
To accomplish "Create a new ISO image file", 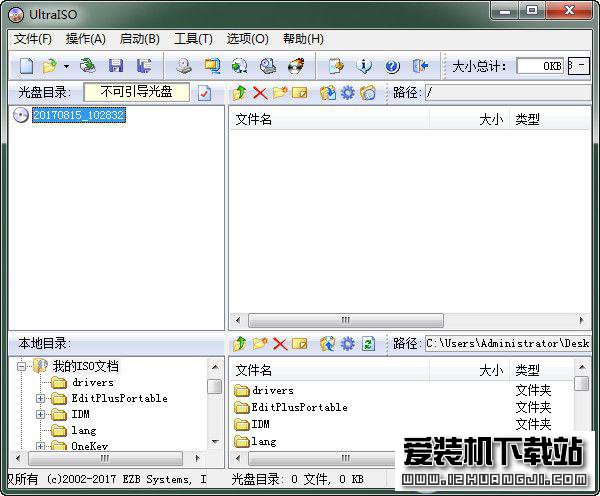I will point(26,66).
